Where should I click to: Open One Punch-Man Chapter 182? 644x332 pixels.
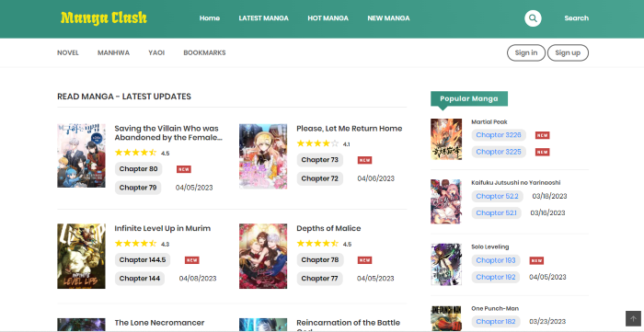pyautogui.click(x=496, y=322)
